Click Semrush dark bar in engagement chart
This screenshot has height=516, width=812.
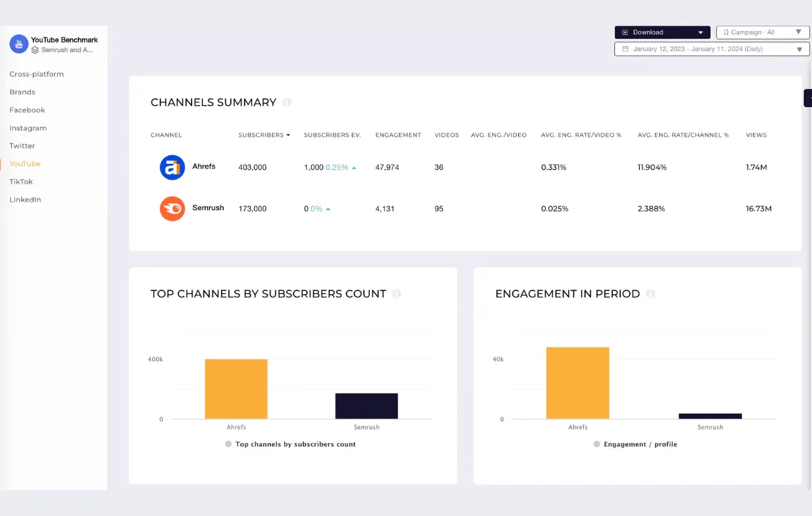(710, 416)
